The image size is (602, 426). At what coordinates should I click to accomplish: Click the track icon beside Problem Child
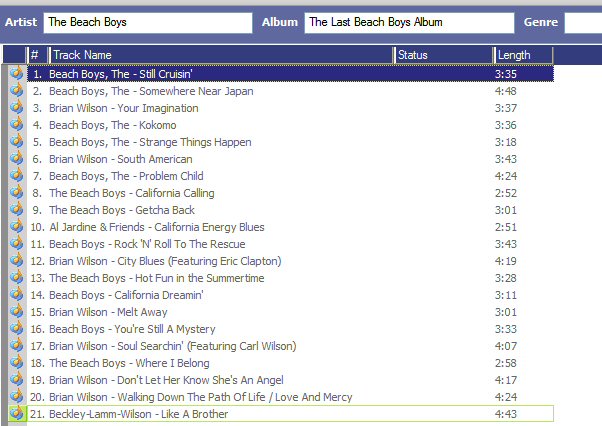click(17, 175)
